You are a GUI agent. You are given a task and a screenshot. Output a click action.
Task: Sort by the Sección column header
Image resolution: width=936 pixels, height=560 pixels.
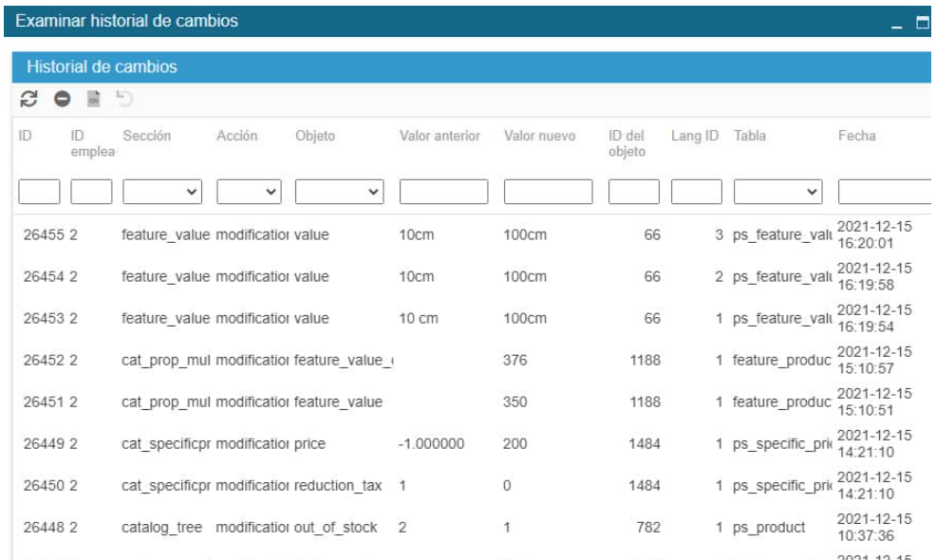point(146,137)
